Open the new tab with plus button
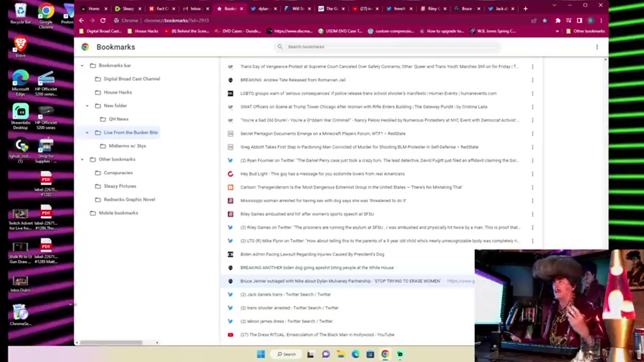This screenshot has width=644, height=362. (x=525, y=9)
